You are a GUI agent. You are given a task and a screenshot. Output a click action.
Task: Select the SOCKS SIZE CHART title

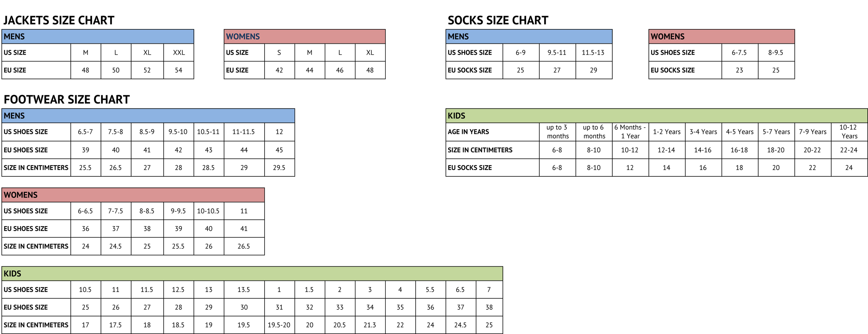click(498, 20)
